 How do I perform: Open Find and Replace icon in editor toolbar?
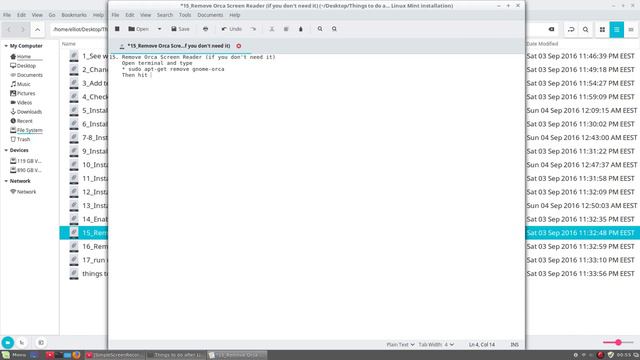pyautogui.click(x=334, y=29)
